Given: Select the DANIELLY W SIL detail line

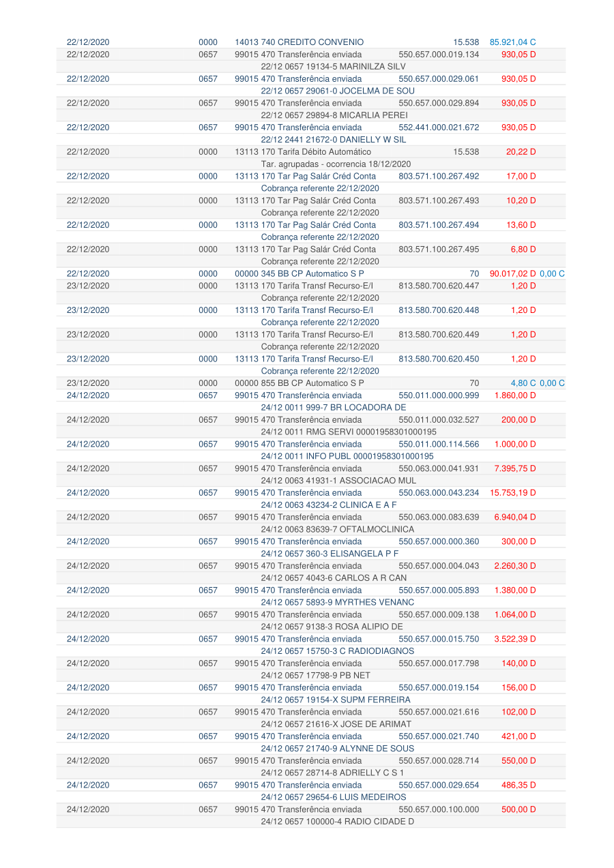Looking at the screenshot, I should 334,140.
